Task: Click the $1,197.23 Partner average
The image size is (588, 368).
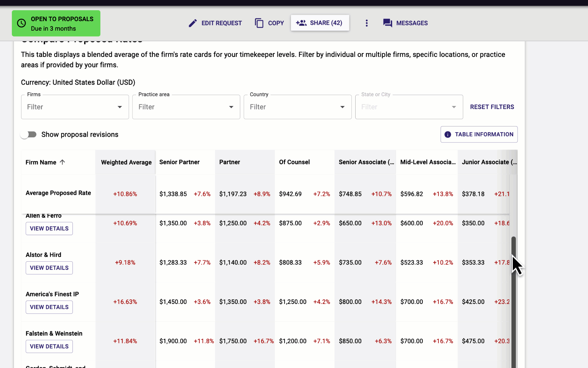Action: [x=233, y=194]
